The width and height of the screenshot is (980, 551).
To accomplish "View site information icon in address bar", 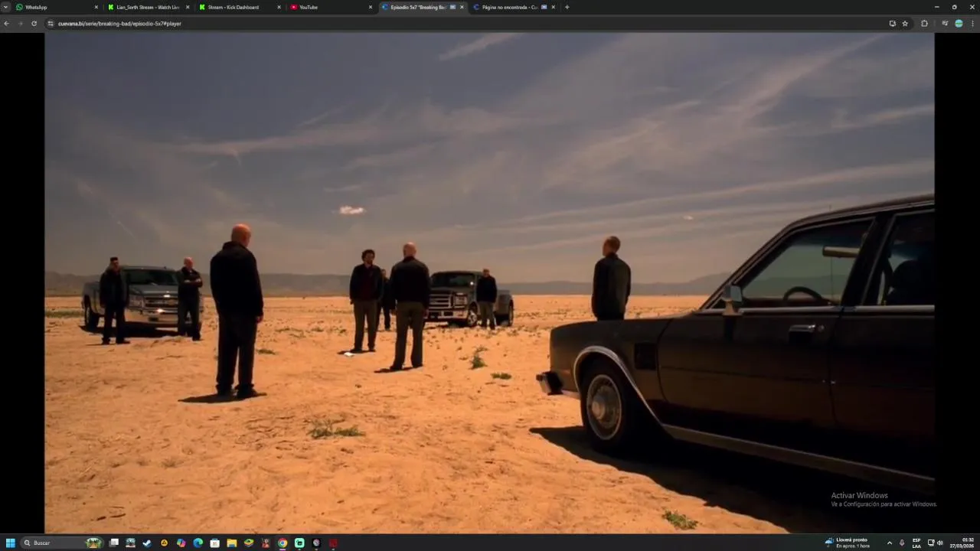I will click(x=51, y=24).
